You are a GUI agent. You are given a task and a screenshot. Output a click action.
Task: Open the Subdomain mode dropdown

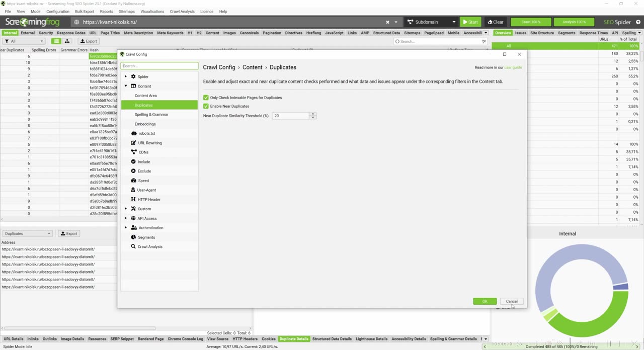pos(431,22)
